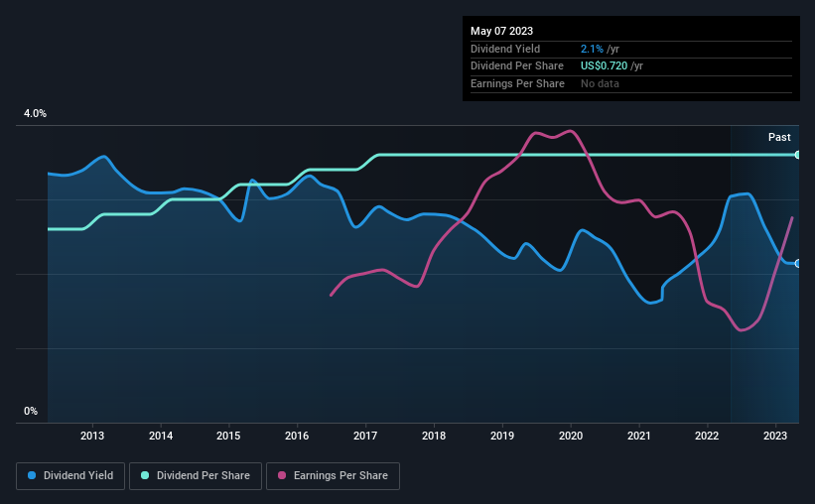Click the blue Dividend Yield legend dot
The width and height of the screenshot is (815, 504).
click(32, 475)
